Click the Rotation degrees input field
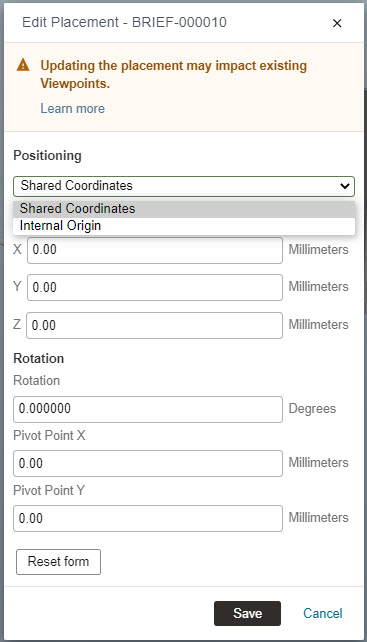The image size is (367, 642). (x=148, y=409)
